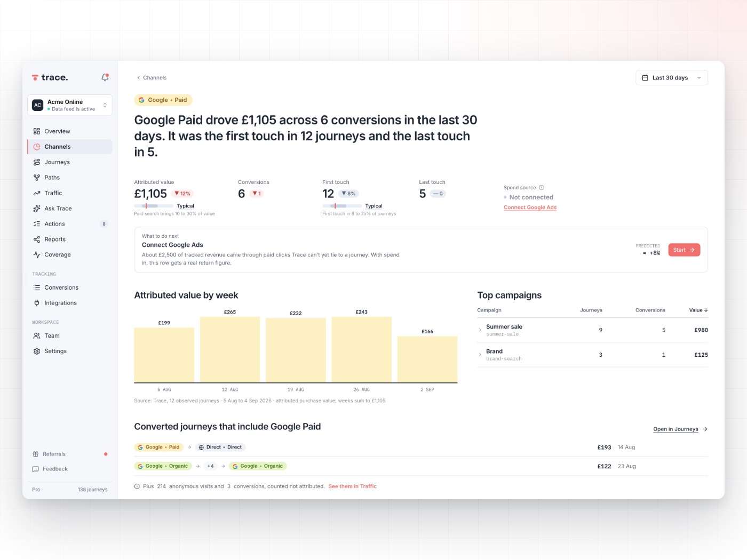Click the Google Paid channel tag under breadcrumb
Viewport: 747px width, 560px height.
click(163, 100)
